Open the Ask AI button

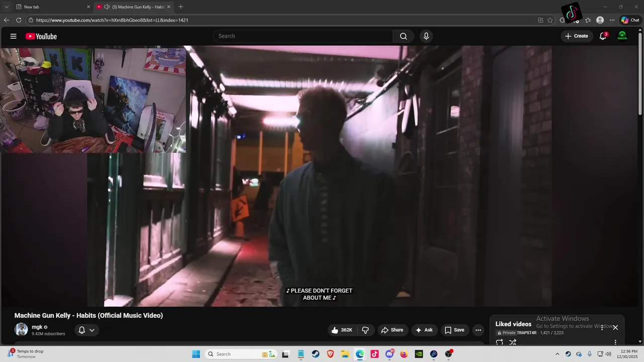point(424,330)
